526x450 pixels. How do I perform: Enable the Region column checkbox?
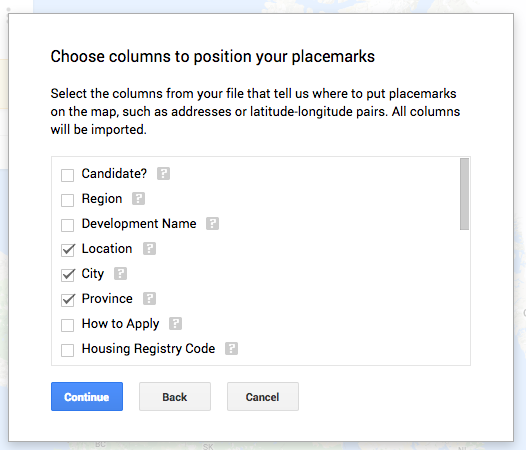click(x=67, y=200)
